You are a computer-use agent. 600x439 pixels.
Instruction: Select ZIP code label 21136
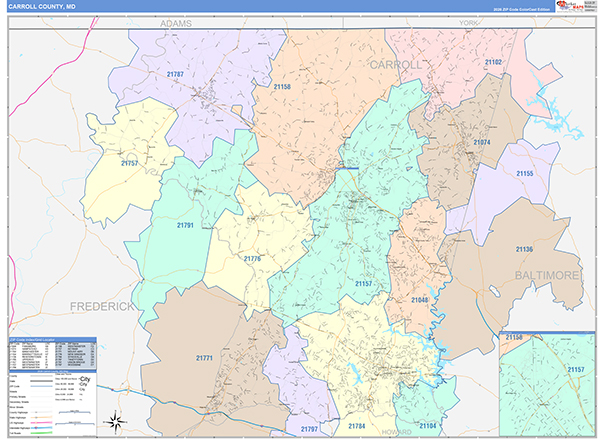[524, 249]
